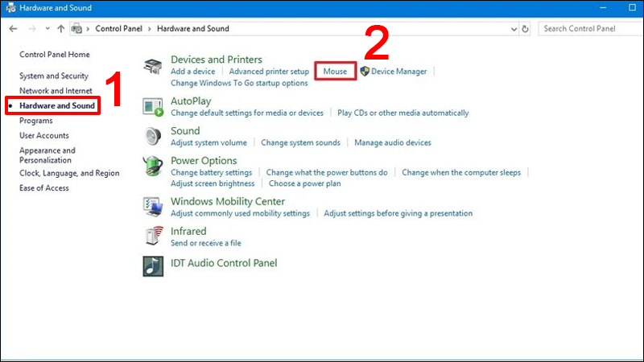Select Hardware and Sound breadcrumb
The height and width of the screenshot is (362, 644).
[193, 29]
